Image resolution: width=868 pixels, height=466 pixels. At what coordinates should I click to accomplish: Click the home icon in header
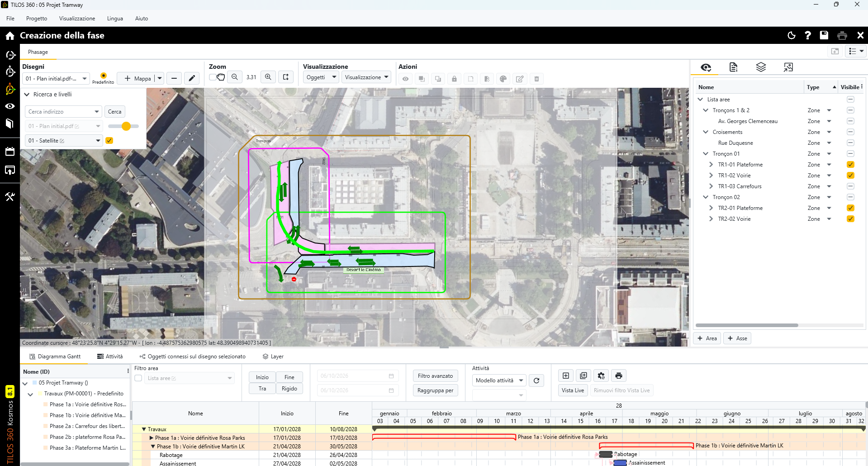click(10, 35)
